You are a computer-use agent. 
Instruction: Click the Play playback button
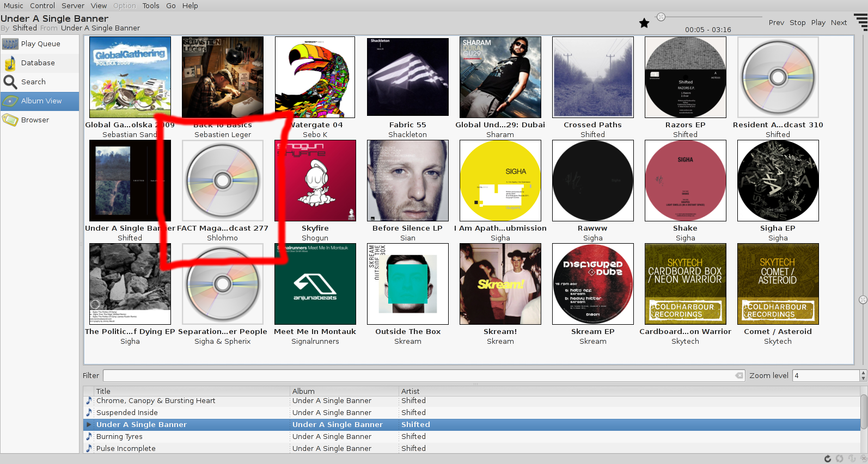[x=818, y=22]
